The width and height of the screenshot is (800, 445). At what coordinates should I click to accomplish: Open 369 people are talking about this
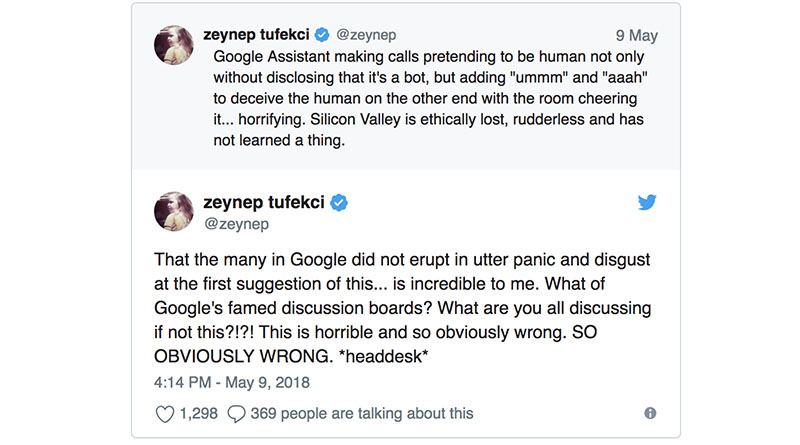tap(362, 413)
